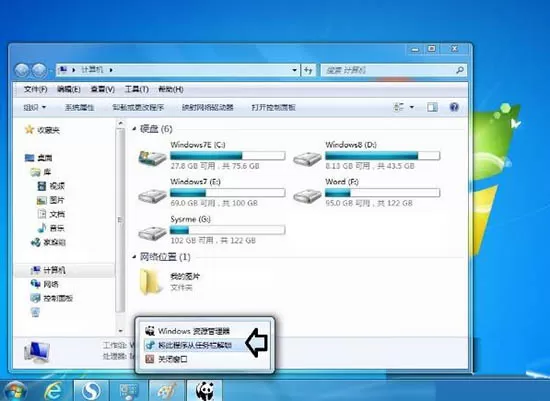The height and width of the screenshot is (401, 550).
Task: Click the change view icon
Action: coord(399,107)
